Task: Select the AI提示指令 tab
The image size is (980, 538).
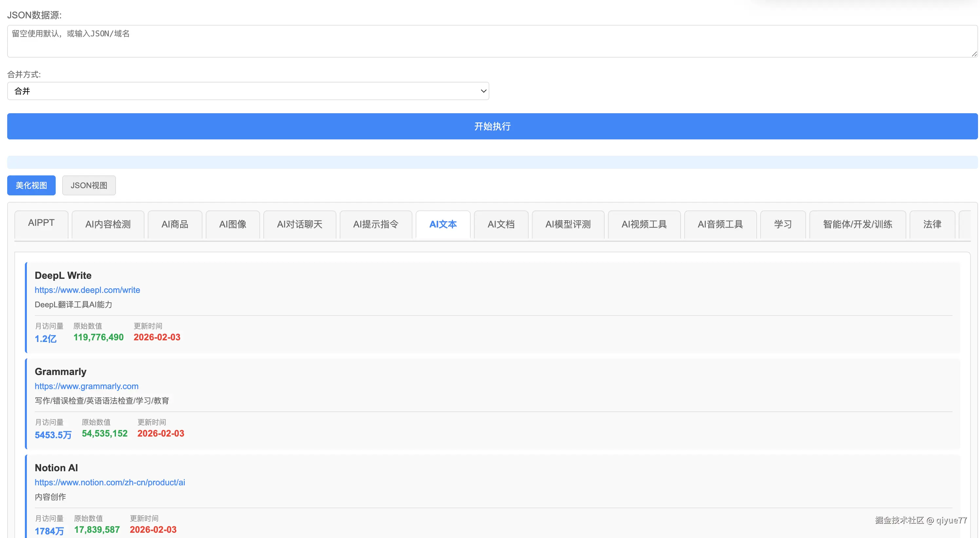Action: (375, 224)
